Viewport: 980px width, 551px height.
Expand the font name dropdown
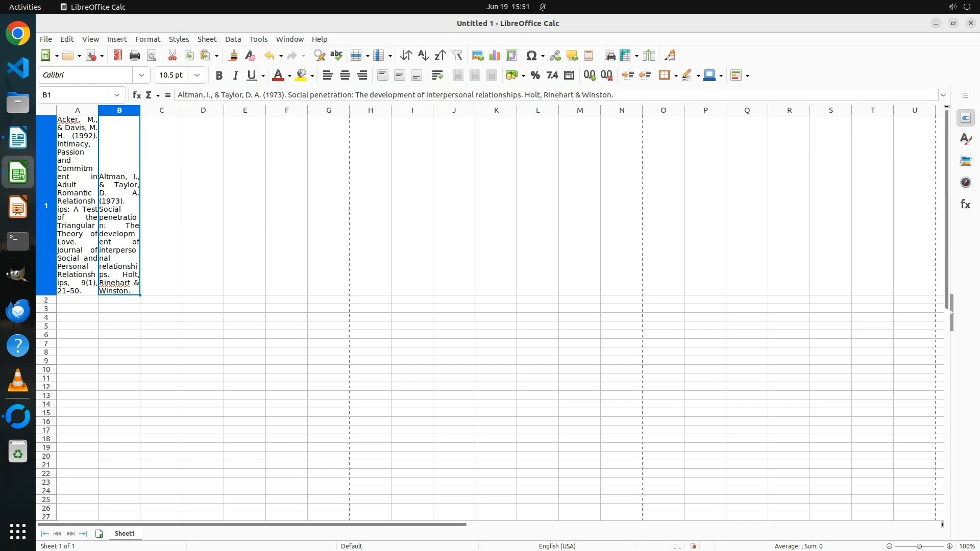point(141,75)
